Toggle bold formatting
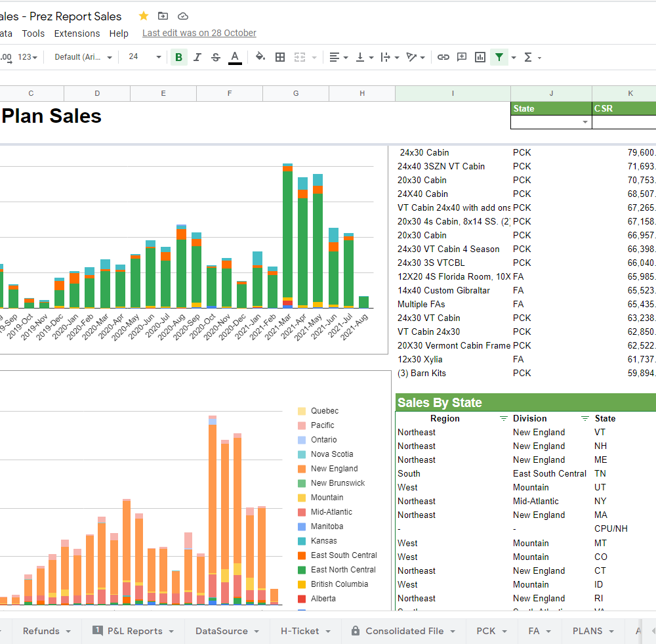 click(x=178, y=57)
